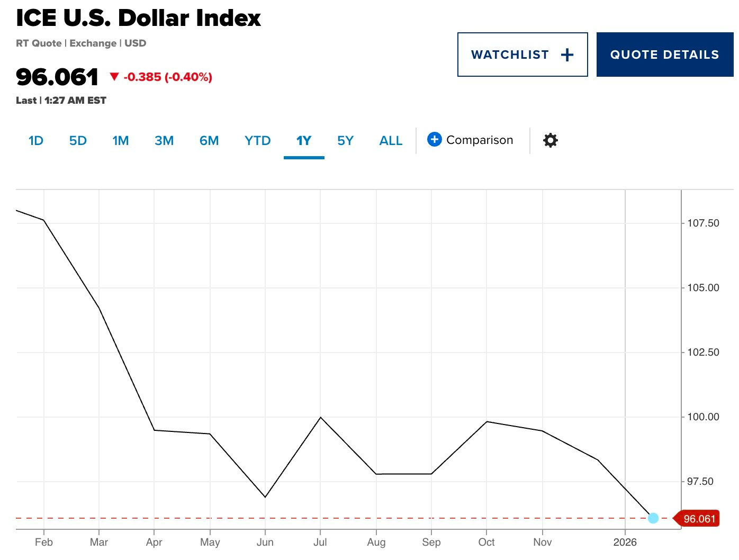Open the chart settings gear icon
This screenshot has height=560, width=739.
(x=550, y=140)
